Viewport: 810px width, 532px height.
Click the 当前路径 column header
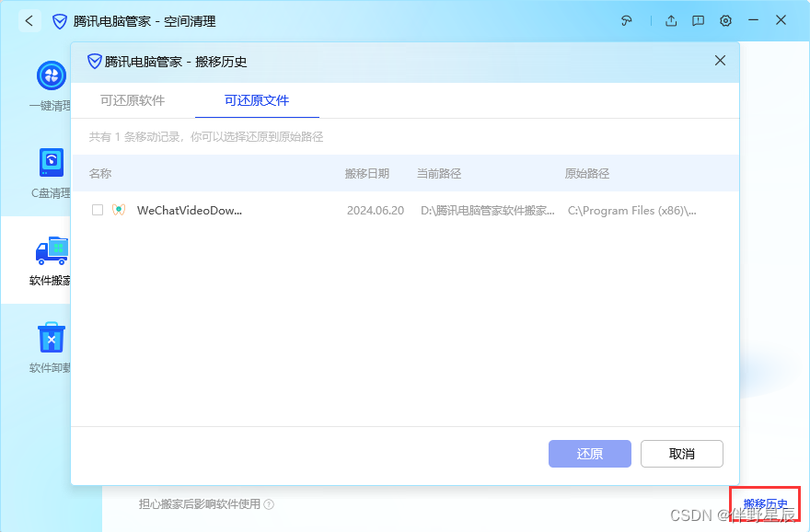(439, 174)
